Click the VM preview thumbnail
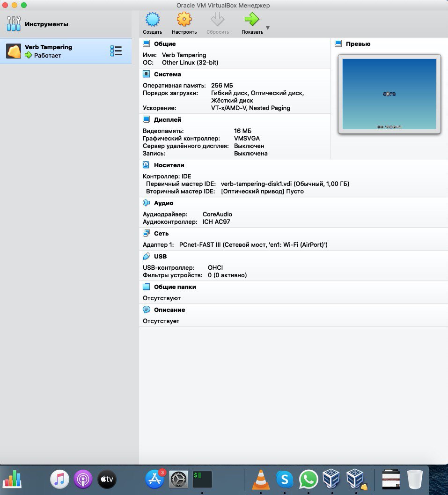 (389, 94)
